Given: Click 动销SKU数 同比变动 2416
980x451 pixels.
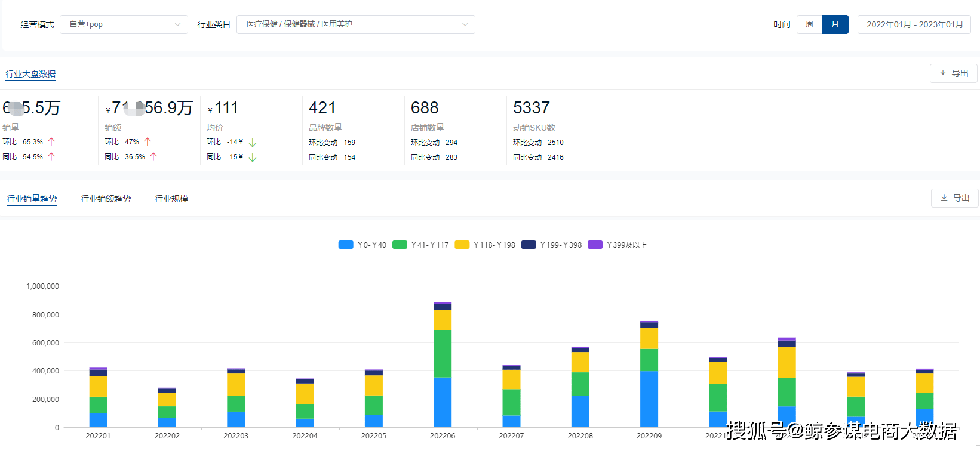Looking at the screenshot, I should (538, 157).
